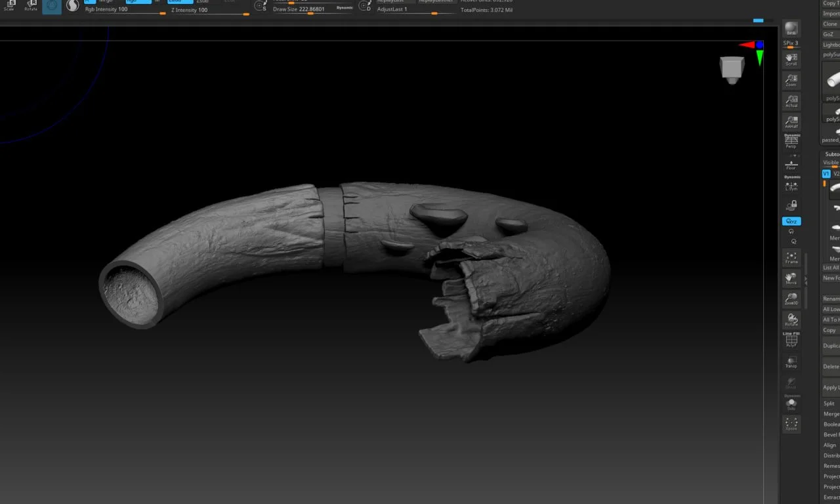Screen dimensions: 840x504
Task: Toggle L.Sym local symmetry
Action: pos(791,184)
